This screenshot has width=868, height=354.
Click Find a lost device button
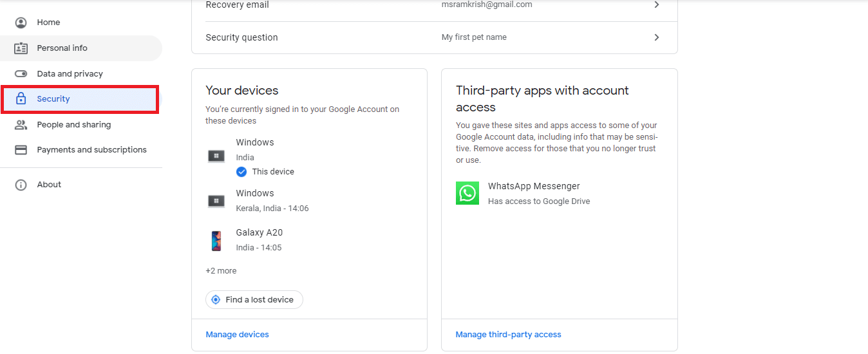coord(254,300)
